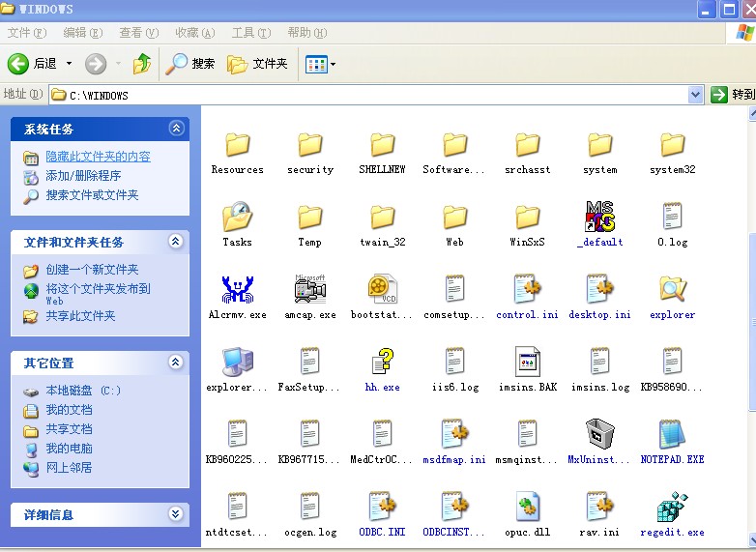Toggle the Folders (文件夹) pane button
Viewport: 756px width, 552px height.
coord(257,64)
